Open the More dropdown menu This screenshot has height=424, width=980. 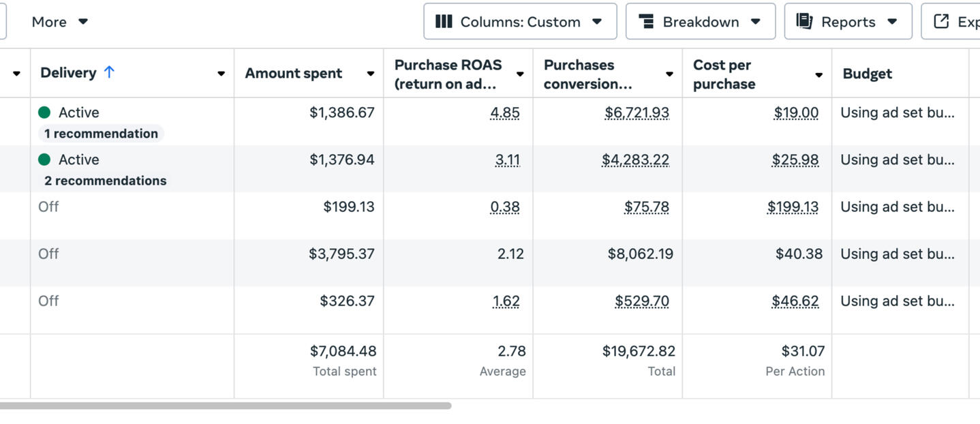60,22
